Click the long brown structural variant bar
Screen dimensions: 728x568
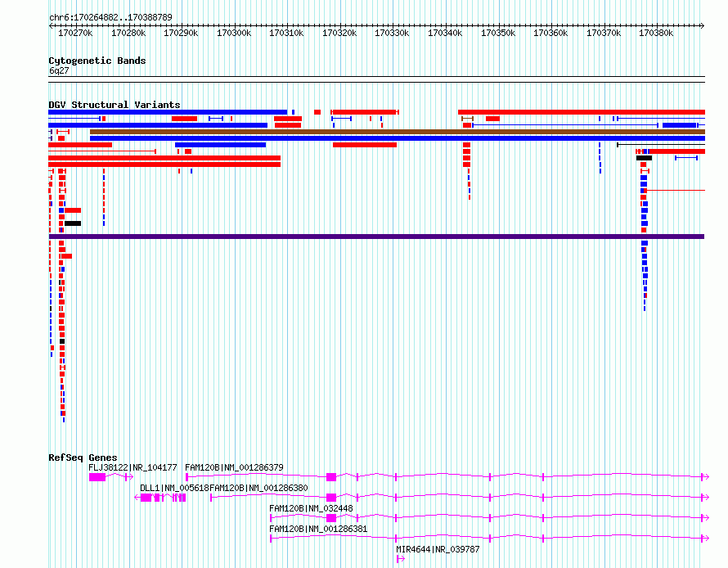[x=398, y=132]
